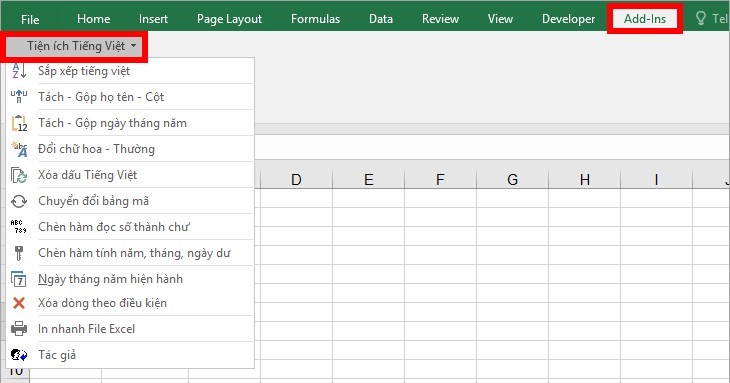730x383 pixels.
Task: Click the calendar 12 icon beside Tách - Gộp ngày tháng năm
Action: click(x=19, y=123)
